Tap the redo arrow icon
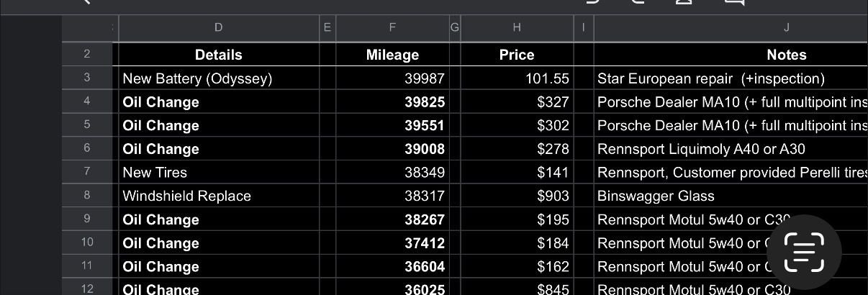The width and height of the screenshot is (868, 295). [638, 2]
